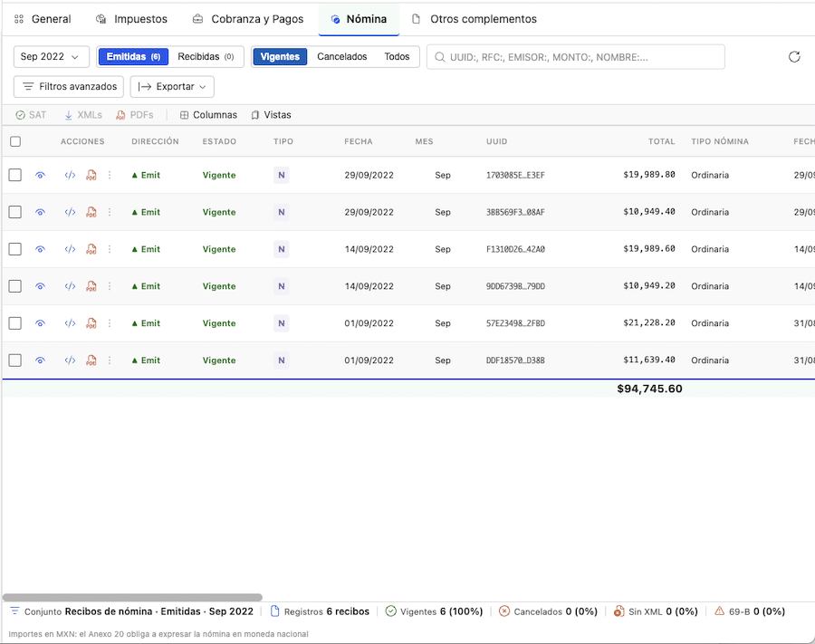Open the Columnas chooser
Screen dimensions: 815x644
point(208,115)
